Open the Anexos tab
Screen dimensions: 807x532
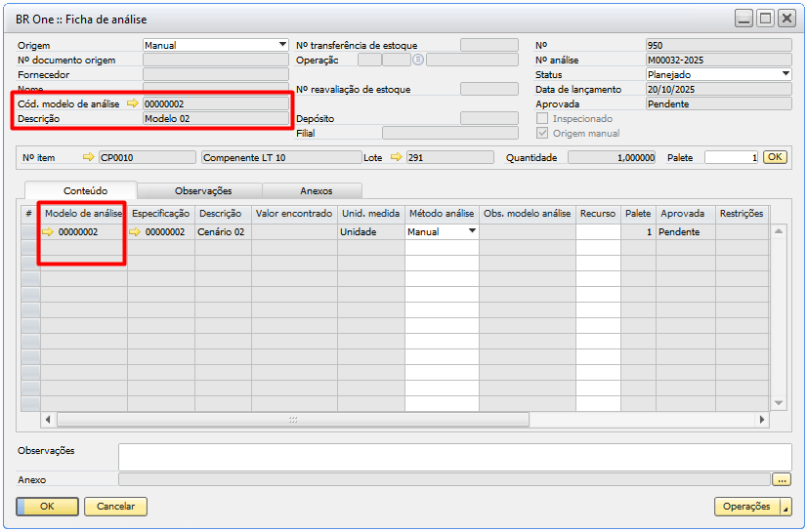[x=316, y=191]
